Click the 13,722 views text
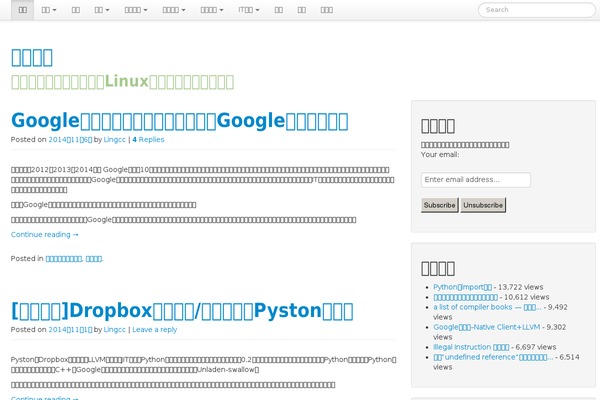 [521, 287]
